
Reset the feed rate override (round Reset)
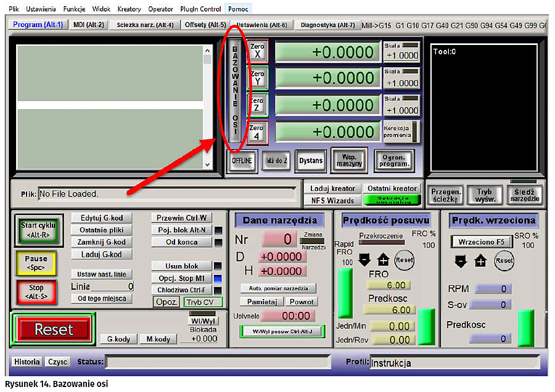[x=404, y=259]
